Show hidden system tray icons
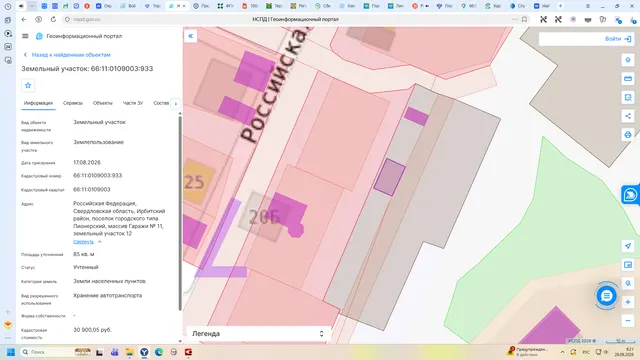 click(562, 352)
